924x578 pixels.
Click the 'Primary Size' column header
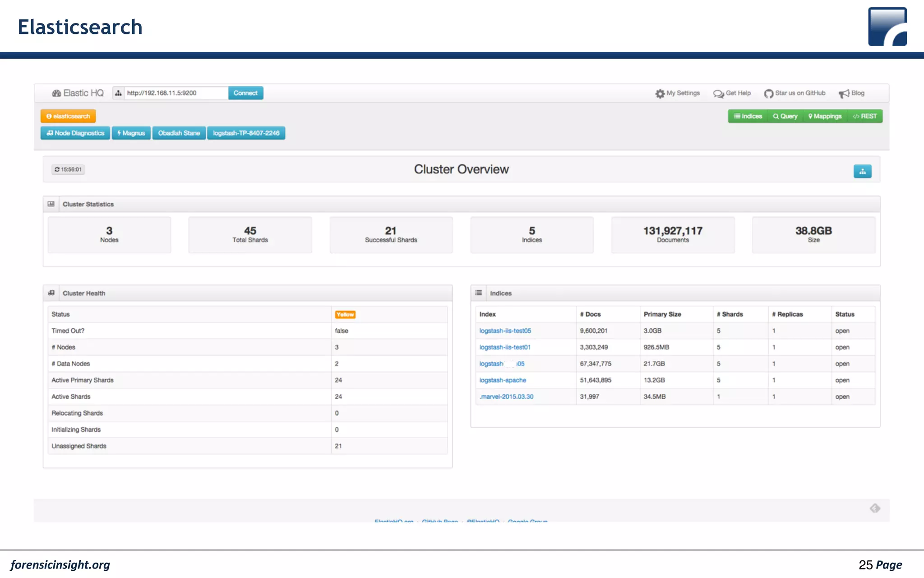click(662, 314)
